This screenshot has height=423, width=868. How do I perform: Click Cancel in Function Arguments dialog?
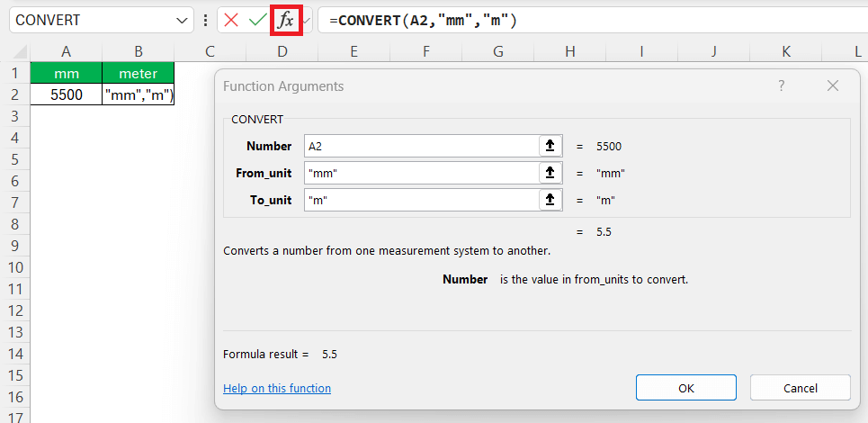point(800,388)
